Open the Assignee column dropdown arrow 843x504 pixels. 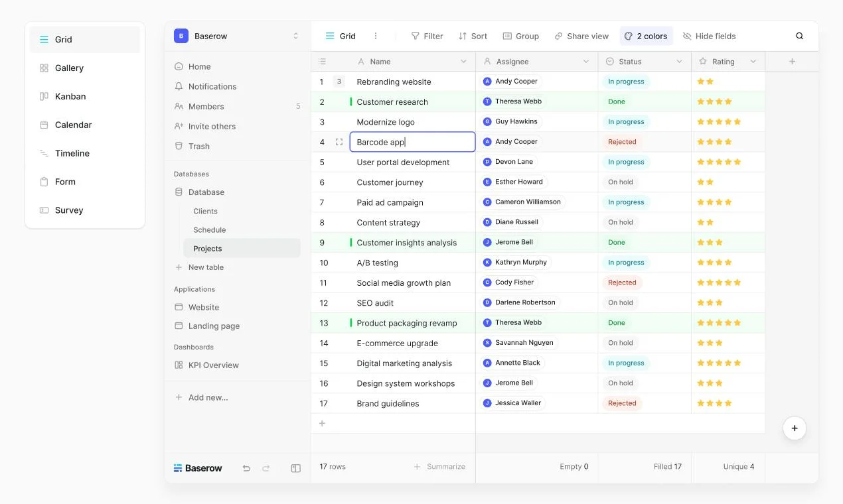[586, 62]
